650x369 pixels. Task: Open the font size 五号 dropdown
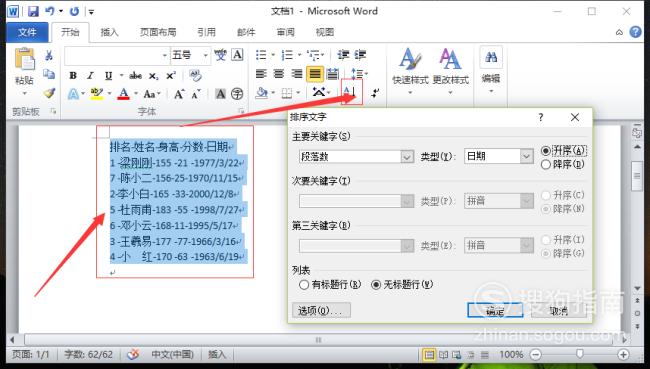pyautogui.click(x=205, y=55)
